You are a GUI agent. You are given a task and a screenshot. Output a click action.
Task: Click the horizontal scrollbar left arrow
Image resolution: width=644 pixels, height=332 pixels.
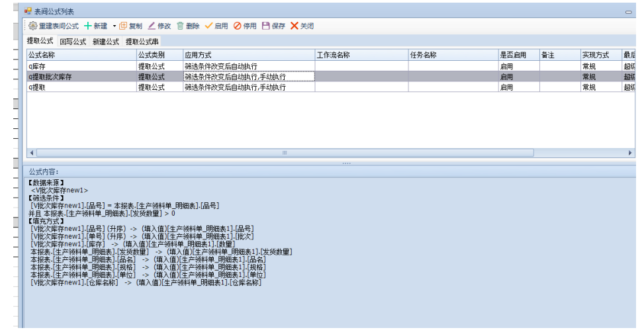(32, 153)
